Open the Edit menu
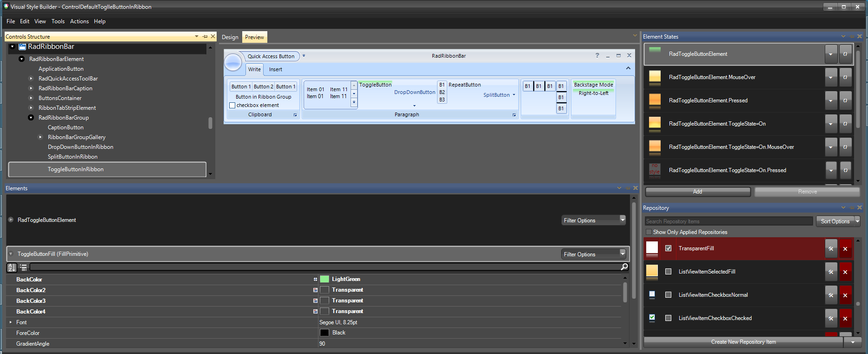868x354 pixels. click(x=25, y=21)
